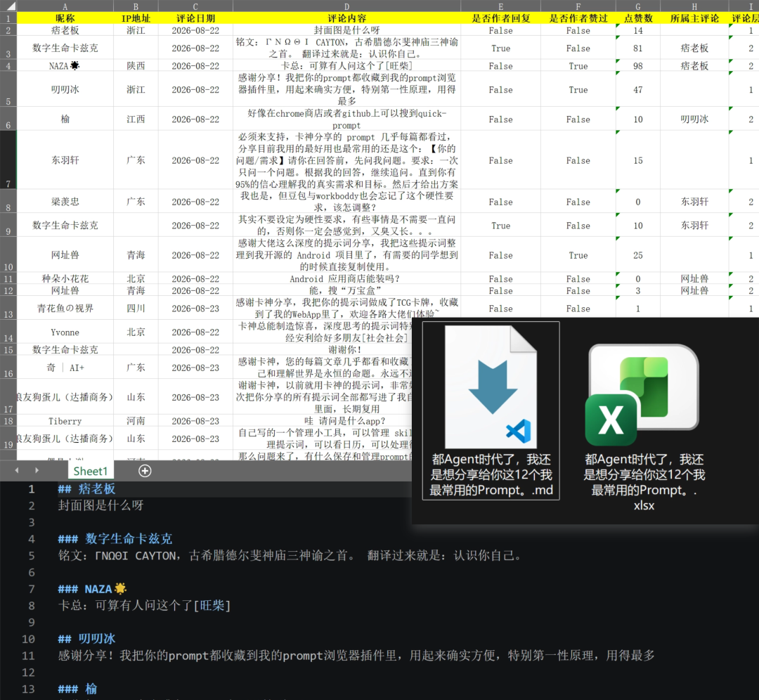Select column D header
The height and width of the screenshot is (700, 759).
(346, 6)
